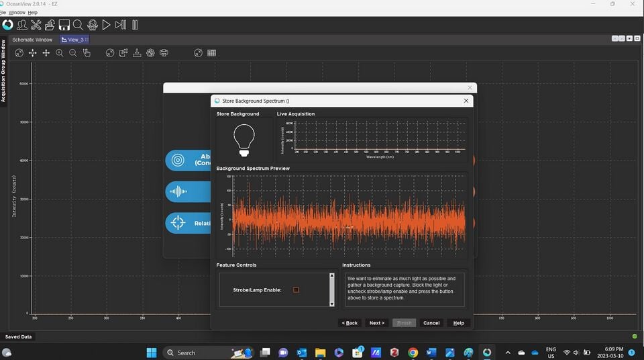Open the Window menu
The height and width of the screenshot is (360, 644).
(17, 13)
